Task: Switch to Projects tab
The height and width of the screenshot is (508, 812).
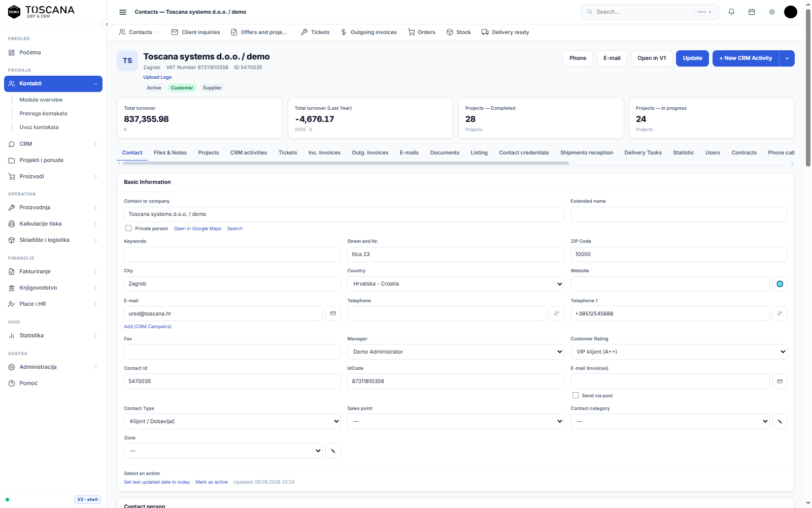Action: pyautogui.click(x=209, y=152)
